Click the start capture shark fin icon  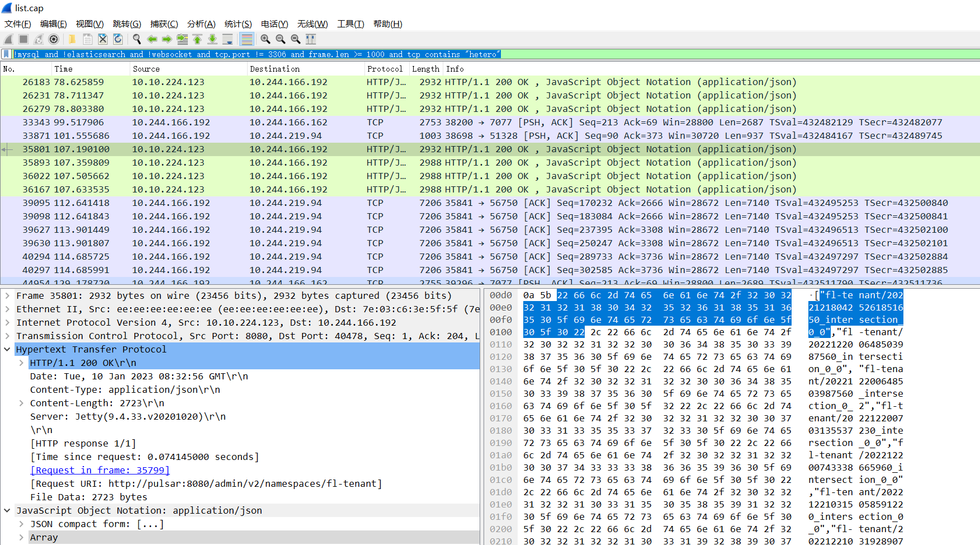(8, 39)
